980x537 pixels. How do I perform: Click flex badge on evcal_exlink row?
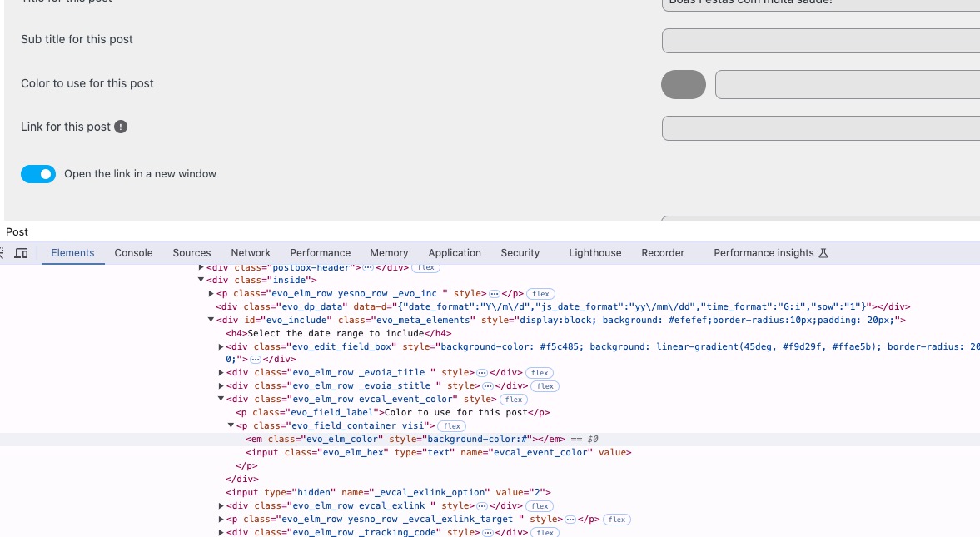coord(540,506)
